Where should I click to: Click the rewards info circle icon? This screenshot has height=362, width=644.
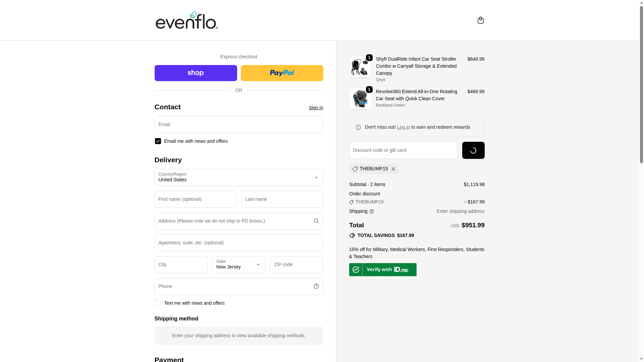tap(358, 127)
